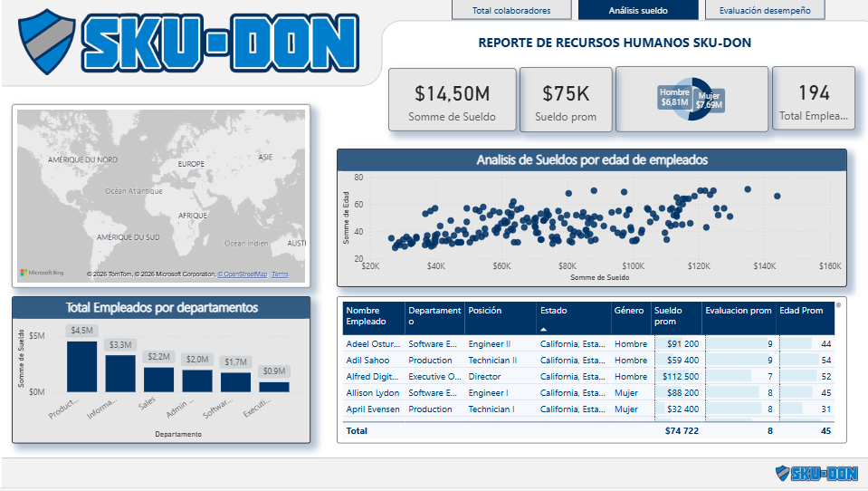The image size is (868, 491).
Task: Click the $14,50M Somme de Sueldo card
Action: tap(452, 100)
